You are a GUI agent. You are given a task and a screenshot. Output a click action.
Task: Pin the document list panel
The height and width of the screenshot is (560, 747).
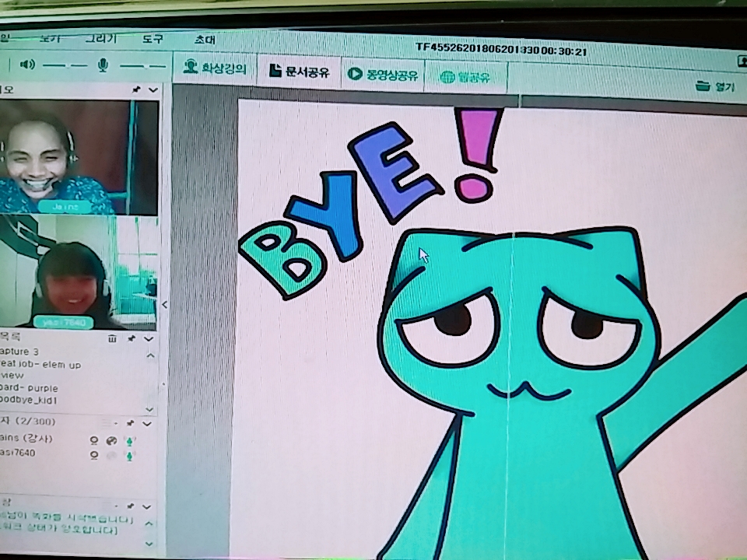pos(132,338)
